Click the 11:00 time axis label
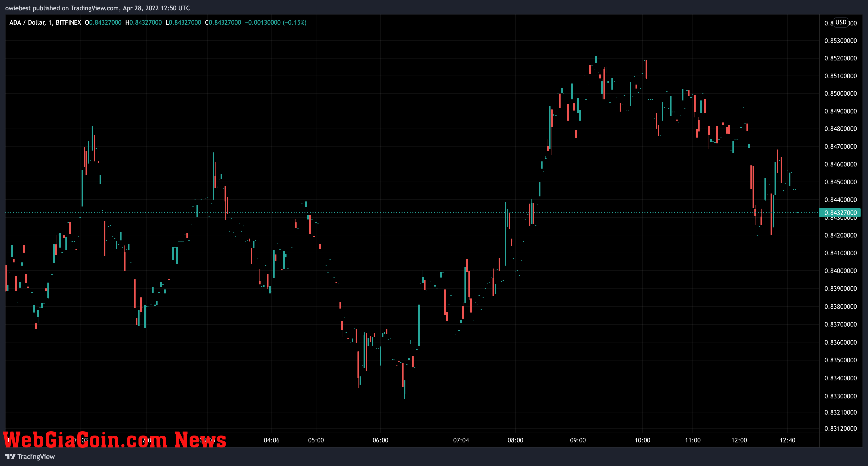The image size is (868, 466). [x=693, y=440]
